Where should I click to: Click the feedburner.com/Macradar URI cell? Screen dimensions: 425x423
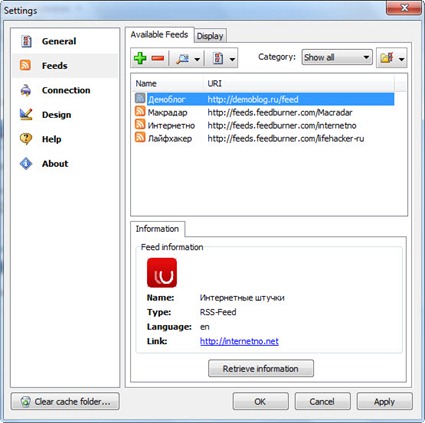click(x=280, y=112)
